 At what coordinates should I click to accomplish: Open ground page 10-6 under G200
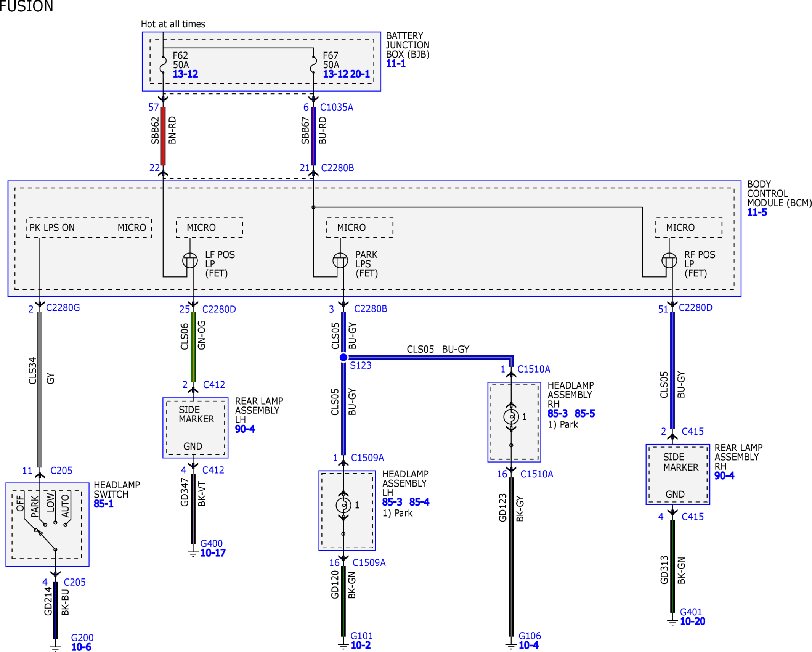[x=81, y=647]
